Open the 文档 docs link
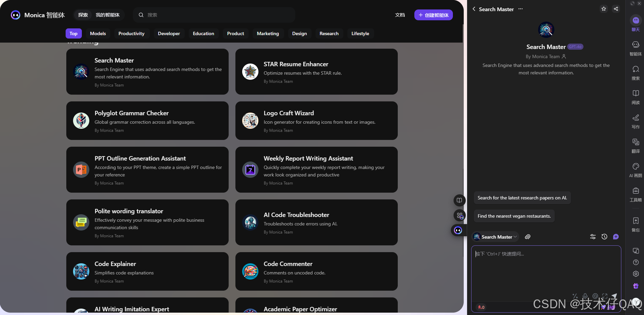The image size is (644, 315). point(400,15)
